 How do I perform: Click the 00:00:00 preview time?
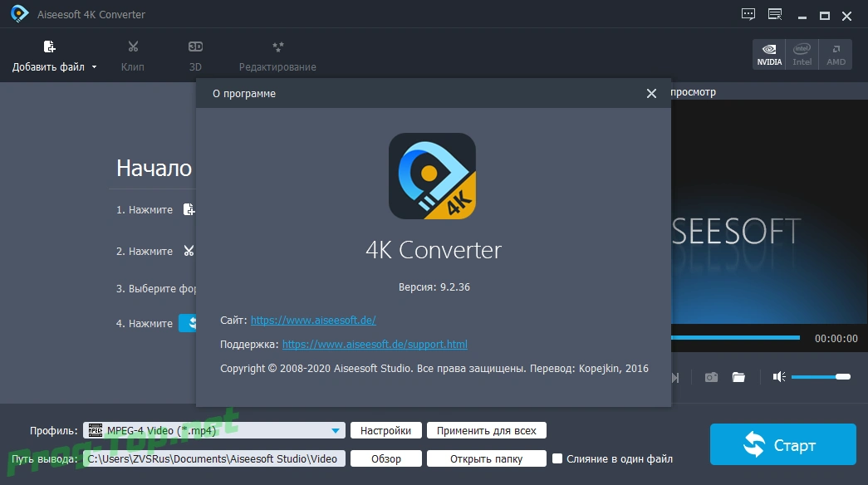[836, 338]
